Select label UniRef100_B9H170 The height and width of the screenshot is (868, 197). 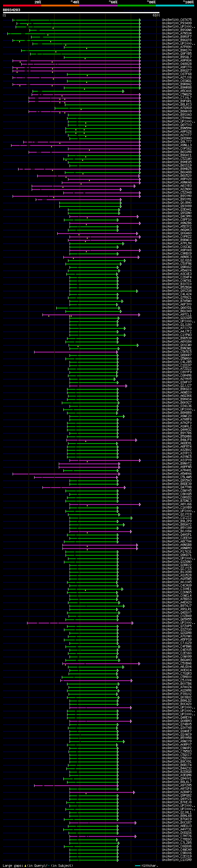coord(177,50)
